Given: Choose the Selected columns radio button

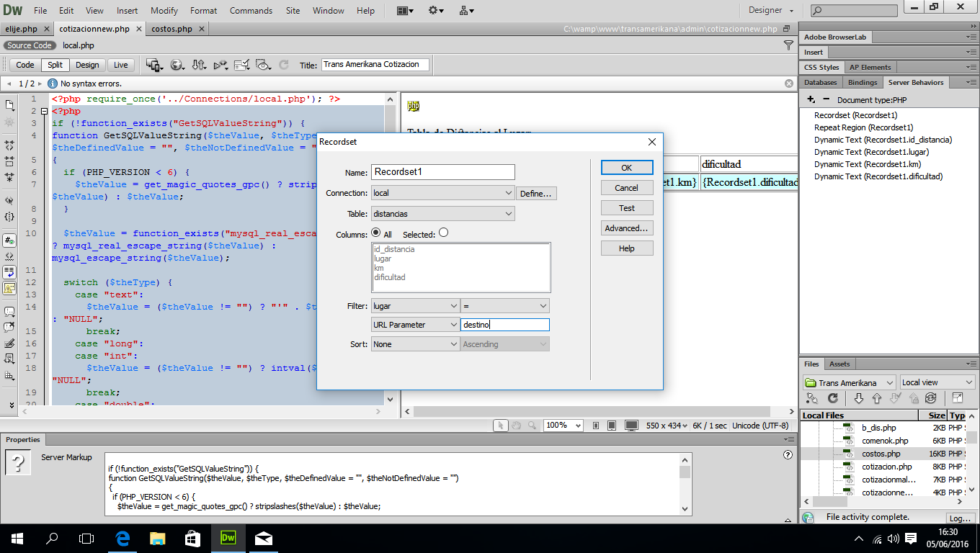Looking at the screenshot, I should [x=443, y=233].
